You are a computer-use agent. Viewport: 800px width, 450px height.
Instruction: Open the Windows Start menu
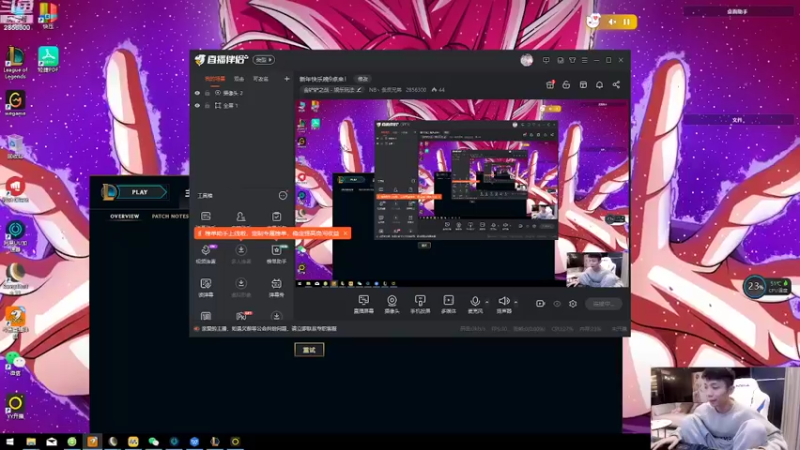click(10, 442)
